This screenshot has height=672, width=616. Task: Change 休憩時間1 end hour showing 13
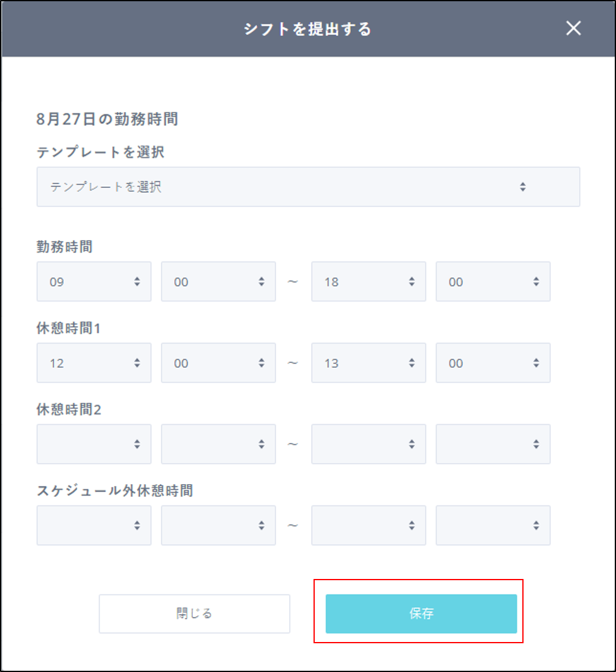tap(368, 363)
